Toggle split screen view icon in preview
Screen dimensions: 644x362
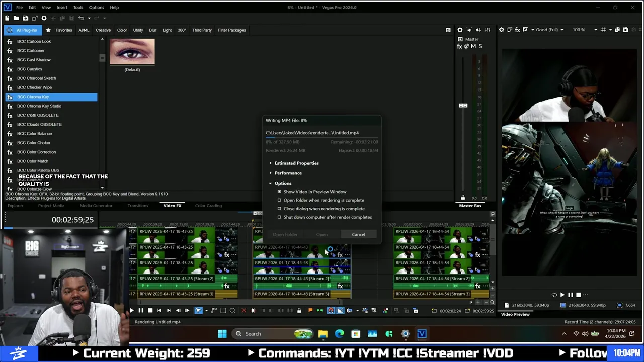click(x=525, y=30)
